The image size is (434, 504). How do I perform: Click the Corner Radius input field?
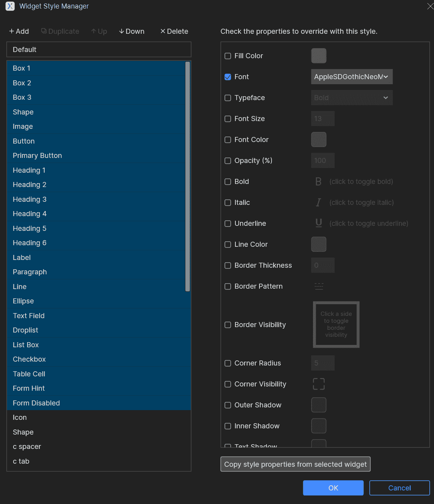point(323,363)
